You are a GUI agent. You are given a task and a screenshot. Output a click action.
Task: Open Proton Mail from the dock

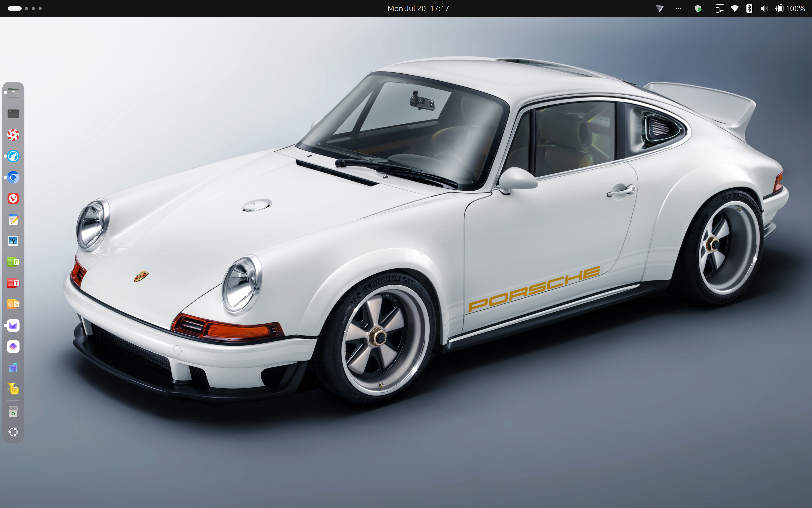point(13,325)
